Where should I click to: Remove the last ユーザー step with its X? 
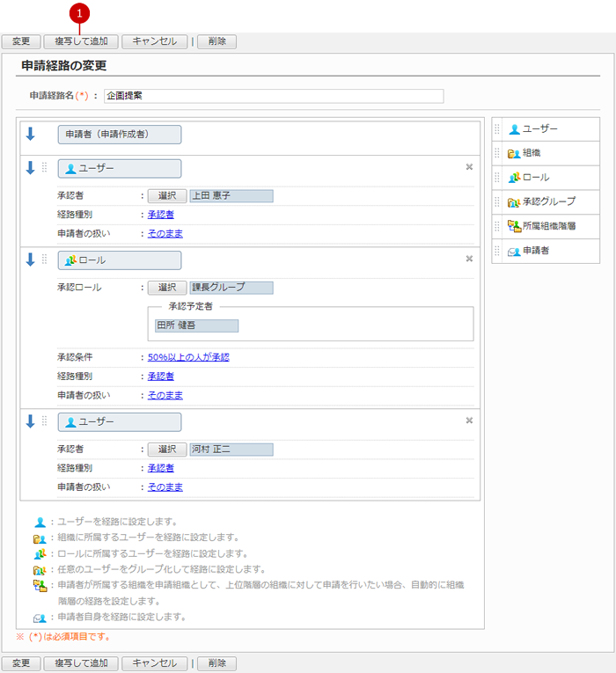(469, 421)
